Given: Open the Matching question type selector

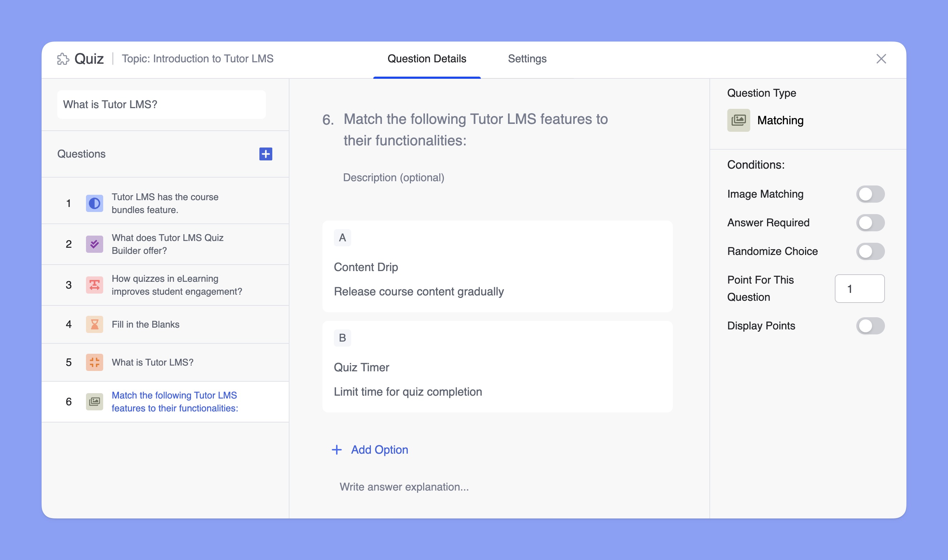Looking at the screenshot, I should 765,120.
